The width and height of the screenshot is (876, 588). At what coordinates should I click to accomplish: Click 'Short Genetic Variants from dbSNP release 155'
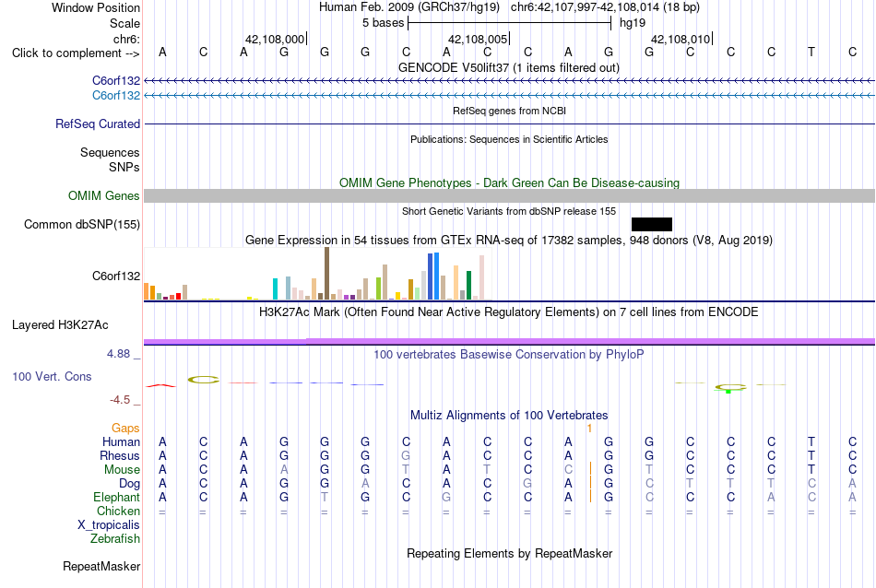(x=509, y=211)
